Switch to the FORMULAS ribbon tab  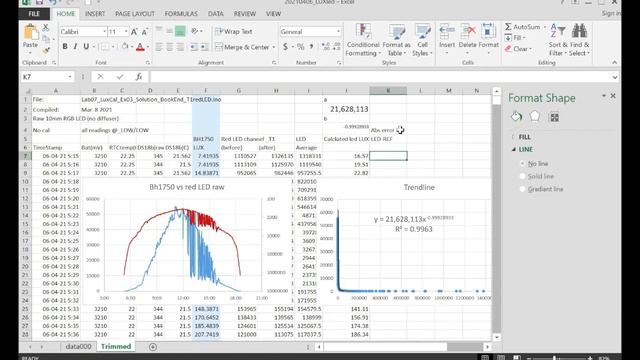coord(181,13)
